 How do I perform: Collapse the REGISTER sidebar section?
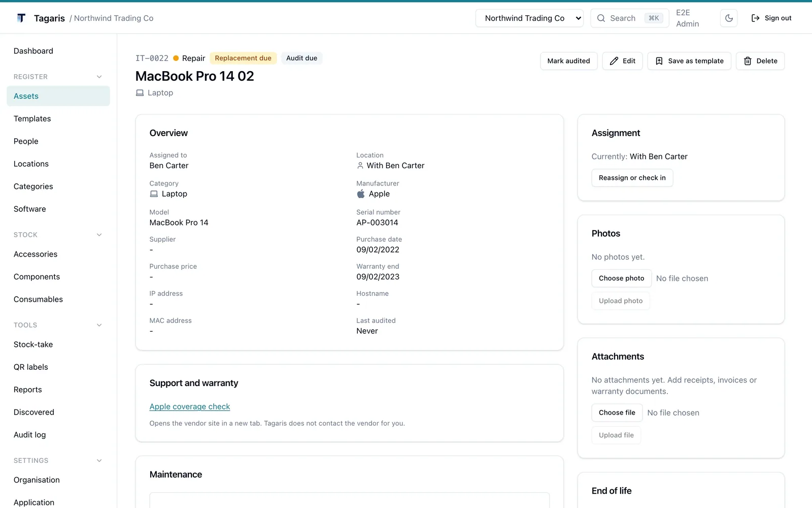click(x=99, y=77)
